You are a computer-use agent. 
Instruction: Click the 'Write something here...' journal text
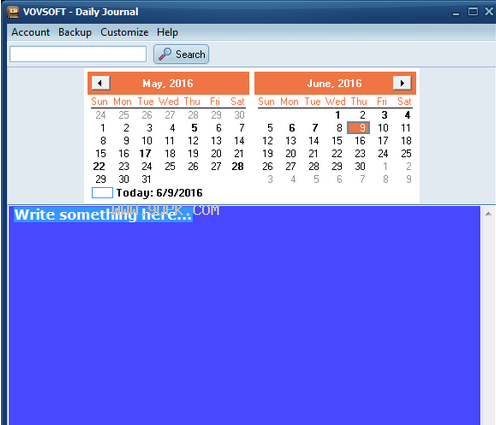point(103,215)
